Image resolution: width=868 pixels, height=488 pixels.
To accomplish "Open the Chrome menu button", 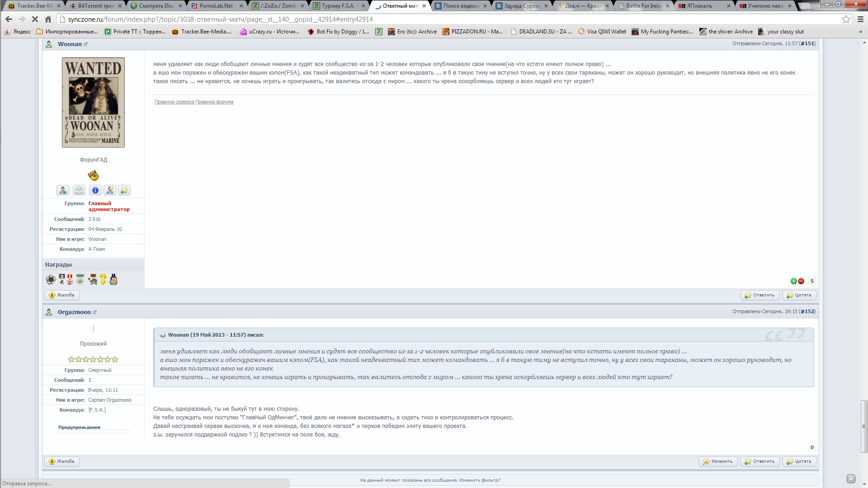I will click(860, 19).
